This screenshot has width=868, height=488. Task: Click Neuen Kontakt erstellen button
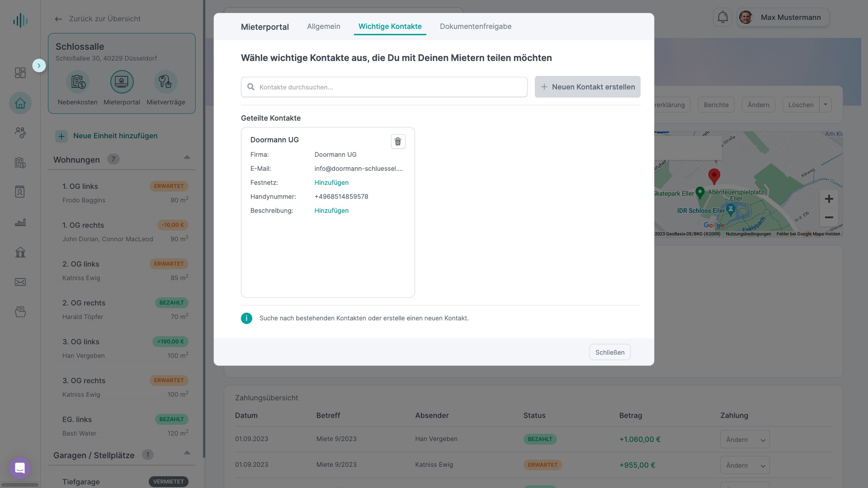point(588,87)
